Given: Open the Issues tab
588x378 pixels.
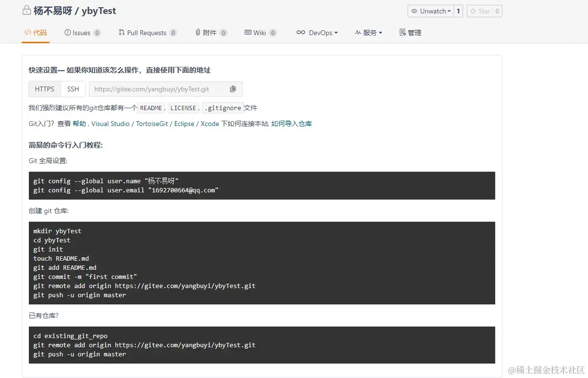Looking at the screenshot, I should (x=82, y=33).
